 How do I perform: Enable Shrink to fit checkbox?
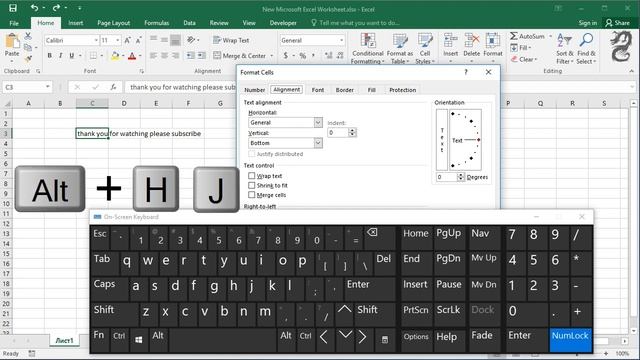pos(251,185)
